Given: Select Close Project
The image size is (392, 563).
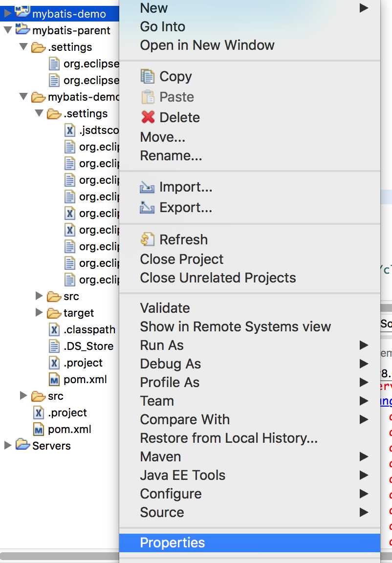Looking at the screenshot, I should tap(250, 259).
